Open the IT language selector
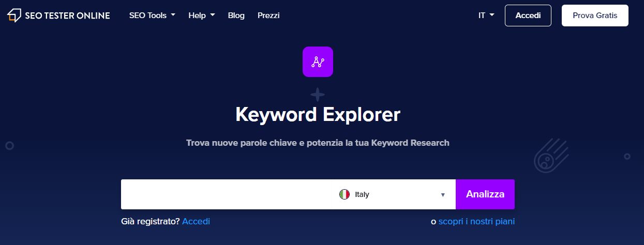This screenshot has width=644, height=245. [x=486, y=16]
